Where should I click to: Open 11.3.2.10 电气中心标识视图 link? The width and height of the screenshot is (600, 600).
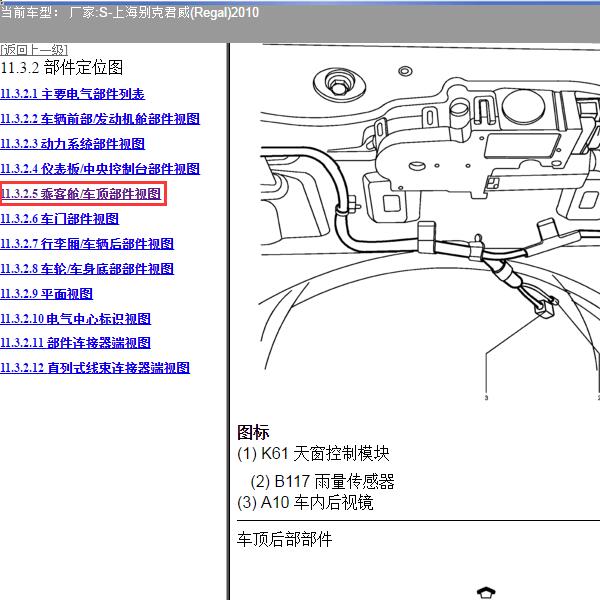point(75,319)
